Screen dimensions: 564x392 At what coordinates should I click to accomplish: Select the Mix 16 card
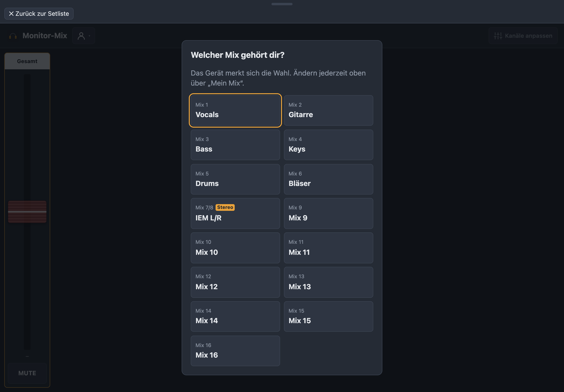point(235,351)
